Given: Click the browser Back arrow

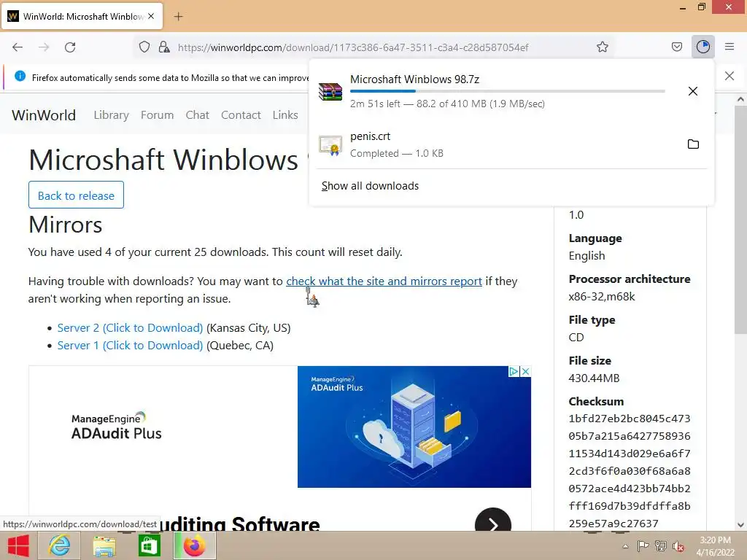Looking at the screenshot, I should (x=18, y=47).
